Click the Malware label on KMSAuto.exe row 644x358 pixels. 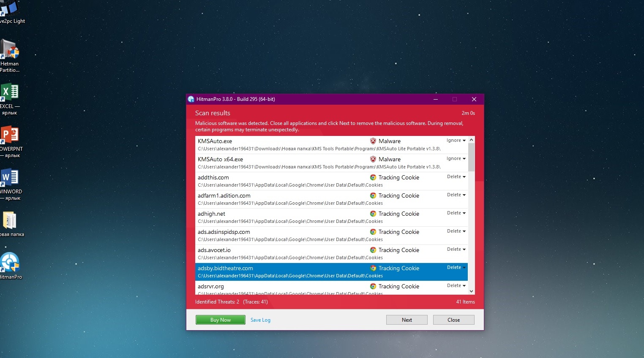[x=390, y=141]
